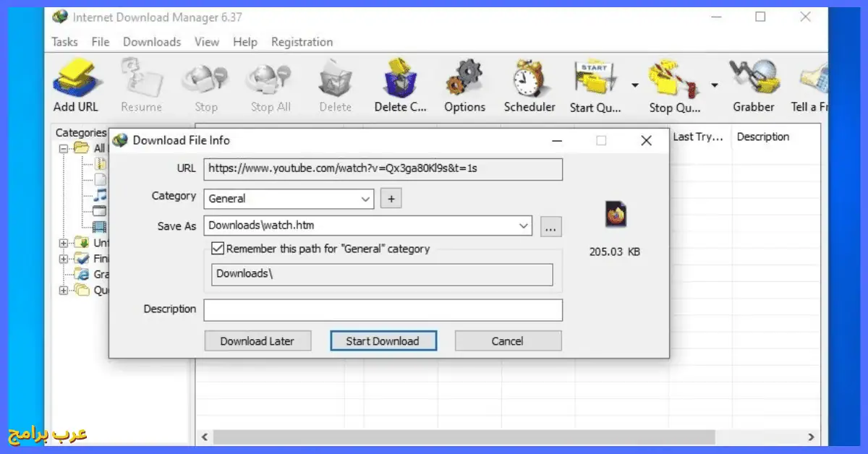Select the Finished category in tree
868x454 pixels.
tap(92, 259)
